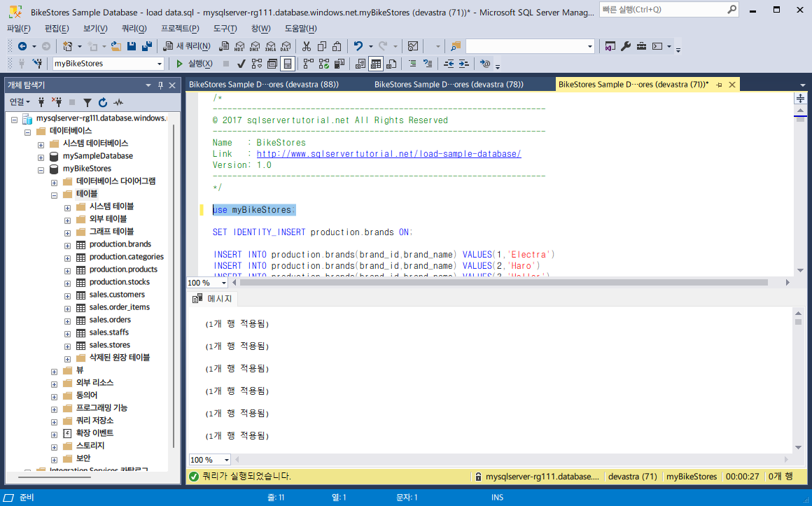The image size is (812, 506).
Task: Click the Paste clipboard icon
Action: pos(337,47)
